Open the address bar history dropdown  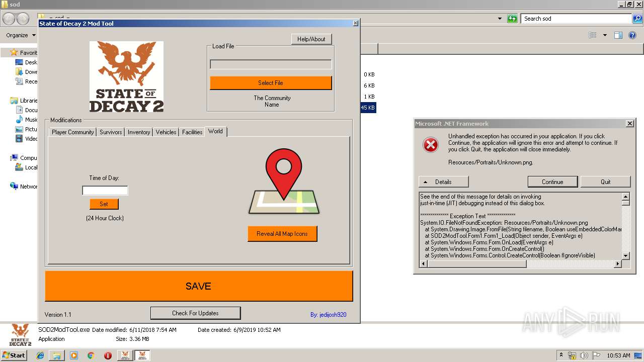pyautogui.click(x=500, y=19)
